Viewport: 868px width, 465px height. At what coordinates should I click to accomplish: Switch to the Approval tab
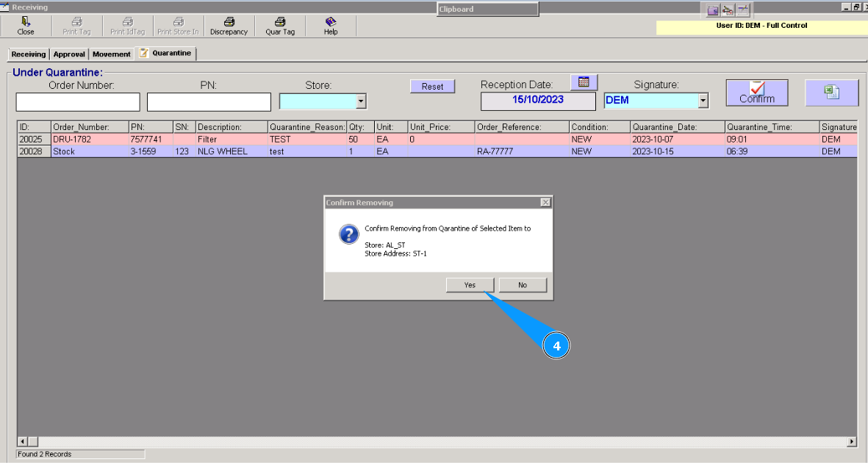click(x=68, y=53)
